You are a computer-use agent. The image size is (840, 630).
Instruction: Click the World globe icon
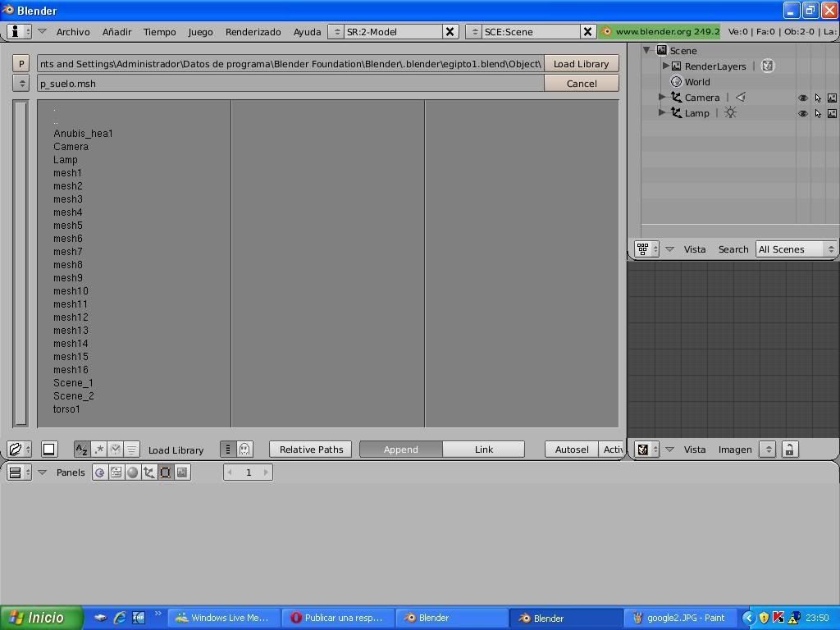[676, 81]
